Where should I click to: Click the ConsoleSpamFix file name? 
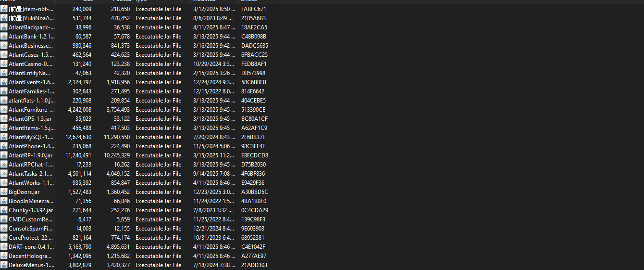pyautogui.click(x=31, y=229)
